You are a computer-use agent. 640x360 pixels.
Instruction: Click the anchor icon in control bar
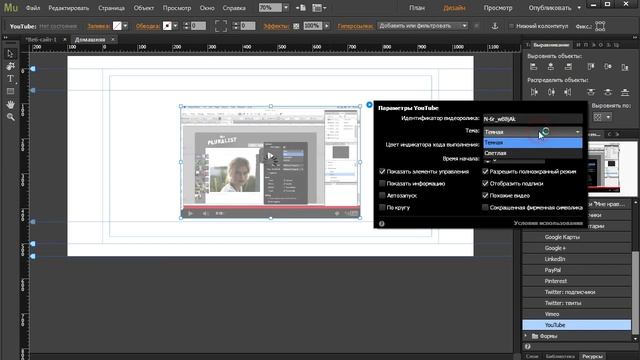[495, 26]
